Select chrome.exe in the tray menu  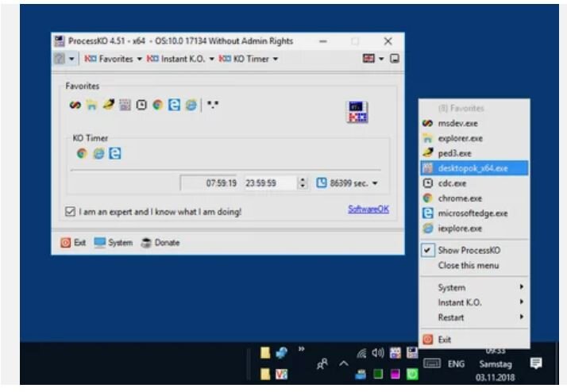pos(474,198)
